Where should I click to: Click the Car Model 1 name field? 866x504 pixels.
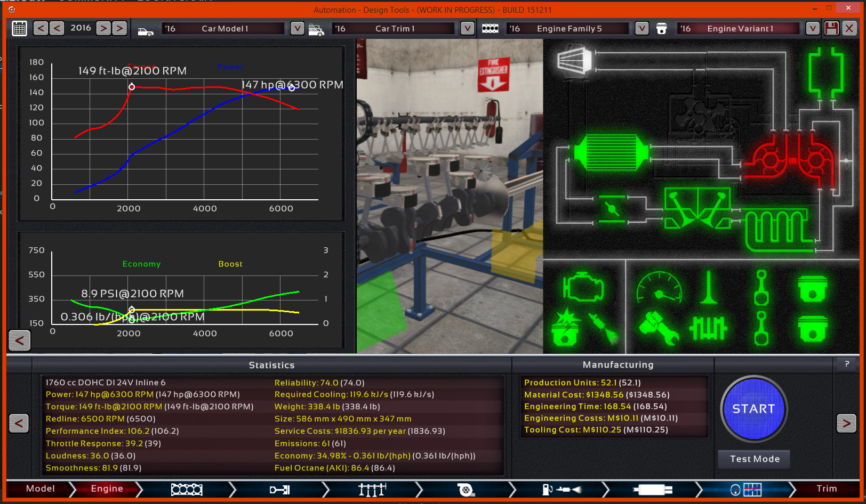[224, 29]
